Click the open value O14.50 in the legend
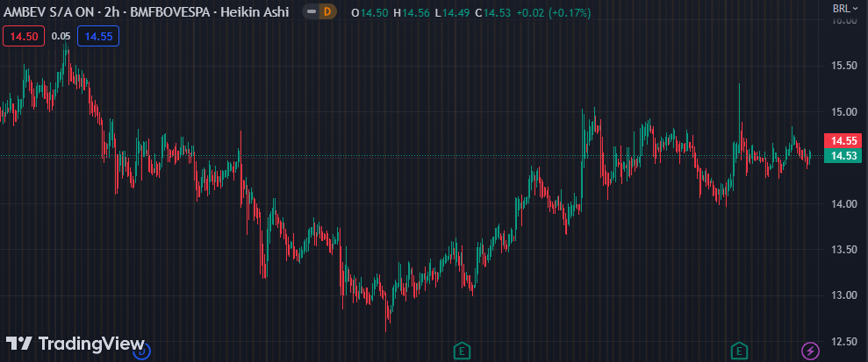Viewport: 868px width, 362px height. point(369,12)
